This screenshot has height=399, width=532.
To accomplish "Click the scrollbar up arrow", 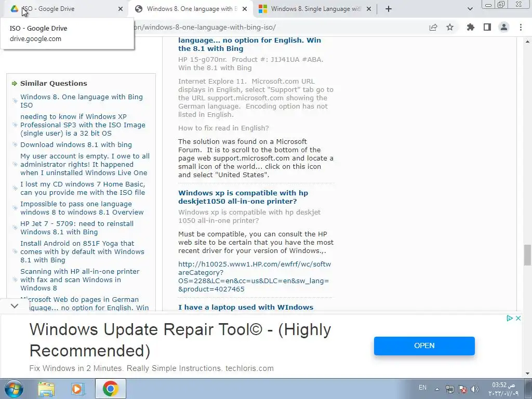I will tap(527, 42).
